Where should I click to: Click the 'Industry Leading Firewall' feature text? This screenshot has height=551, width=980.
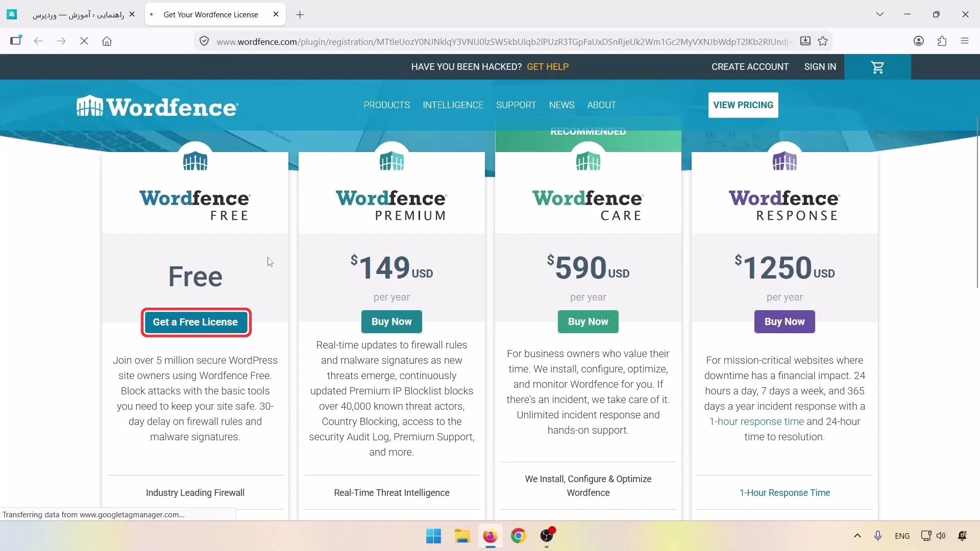(195, 493)
